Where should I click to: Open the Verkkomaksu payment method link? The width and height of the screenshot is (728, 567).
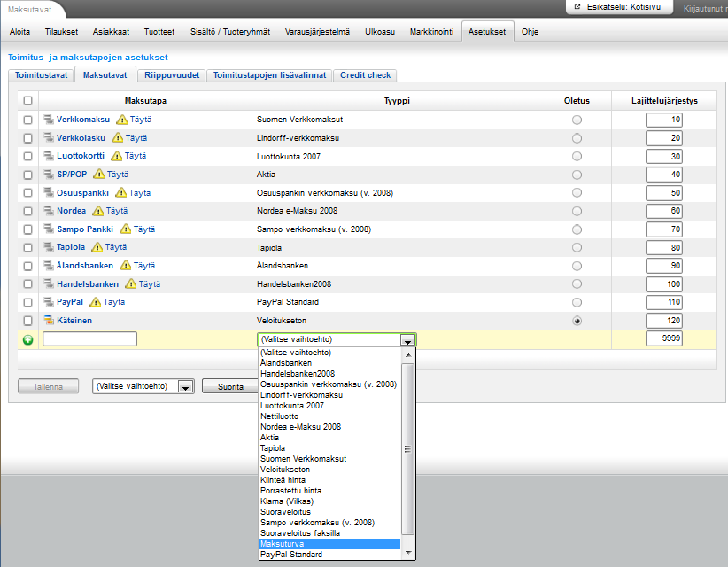(x=83, y=120)
